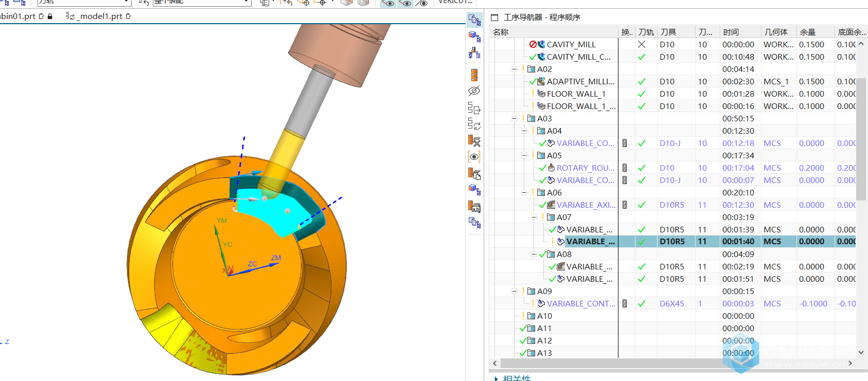Click the ROTARY_ROU... operation icon

(x=551, y=168)
